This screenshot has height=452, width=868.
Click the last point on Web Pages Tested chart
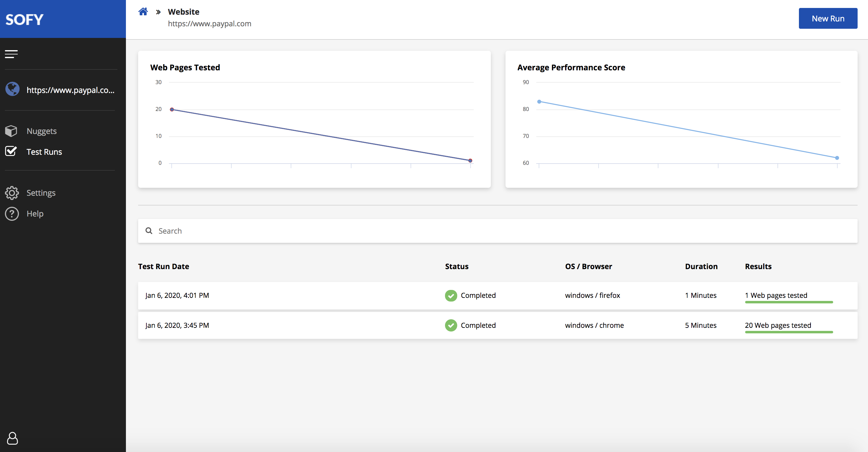[470, 161]
